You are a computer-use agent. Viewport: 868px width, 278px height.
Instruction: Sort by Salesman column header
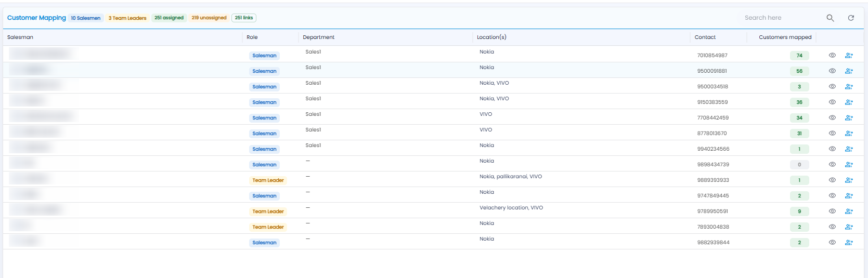20,37
